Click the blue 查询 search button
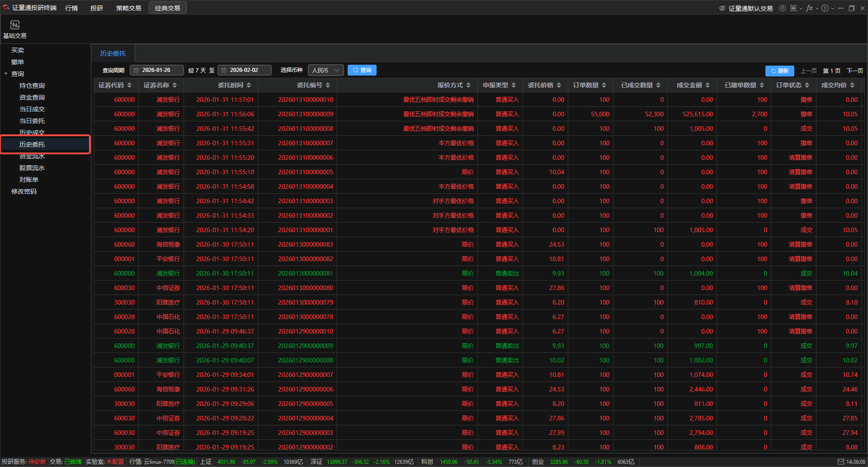This screenshot has height=467, width=868. [x=362, y=70]
